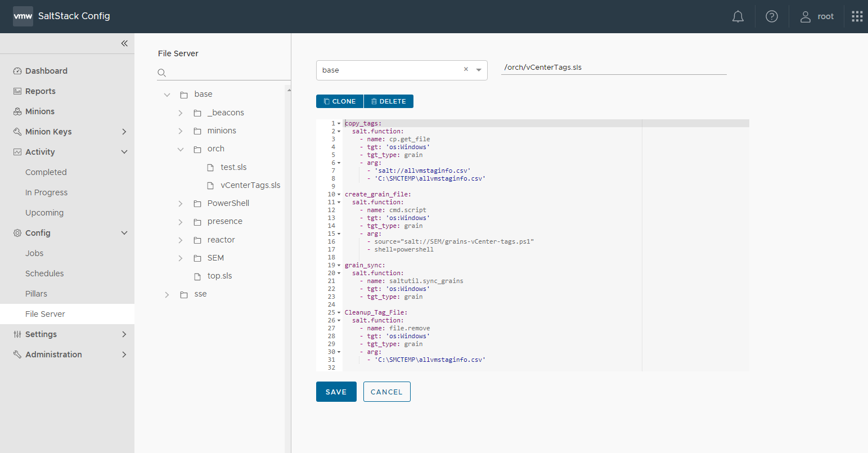Viewport: 868px width, 453px height.
Task: Go to the Dashboard page
Action: [x=46, y=71]
